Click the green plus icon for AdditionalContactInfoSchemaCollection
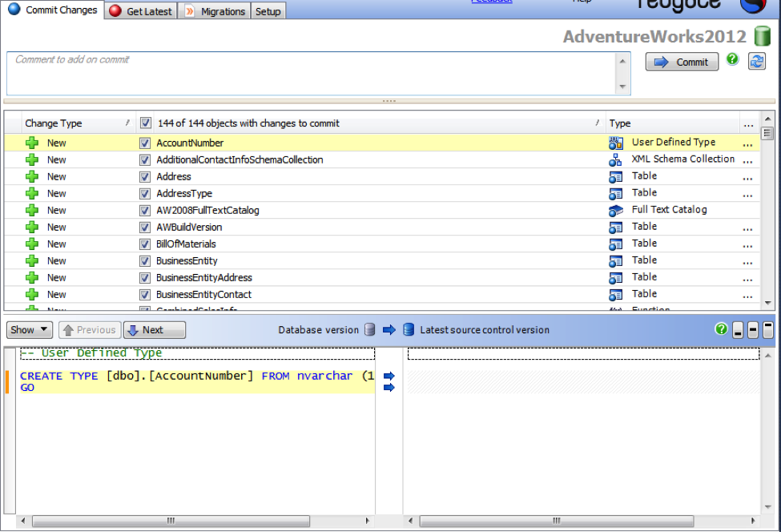This screenshot has height=532, width=781. [32, 160]
